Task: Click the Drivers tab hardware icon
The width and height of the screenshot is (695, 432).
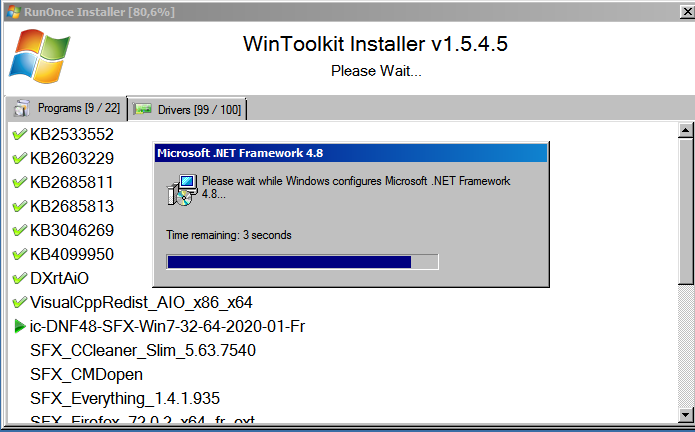Action: pos(143,109)
